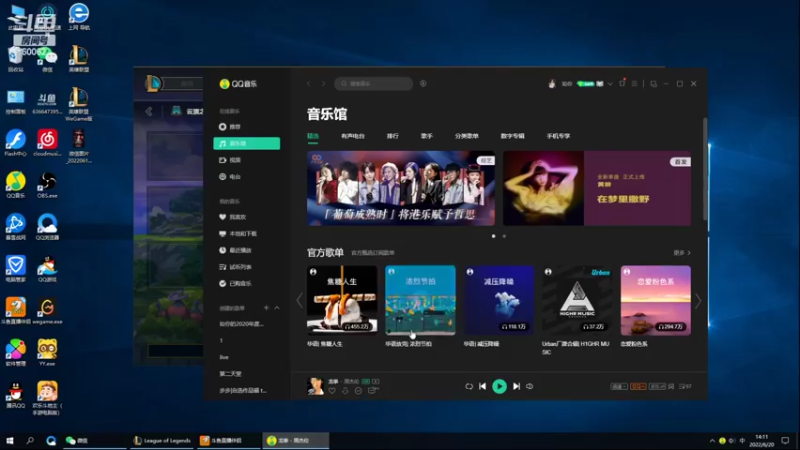Click the orange sound quality badge
Image resolution: width=800 pixels, height=450 pixels.
pos(638,387)
